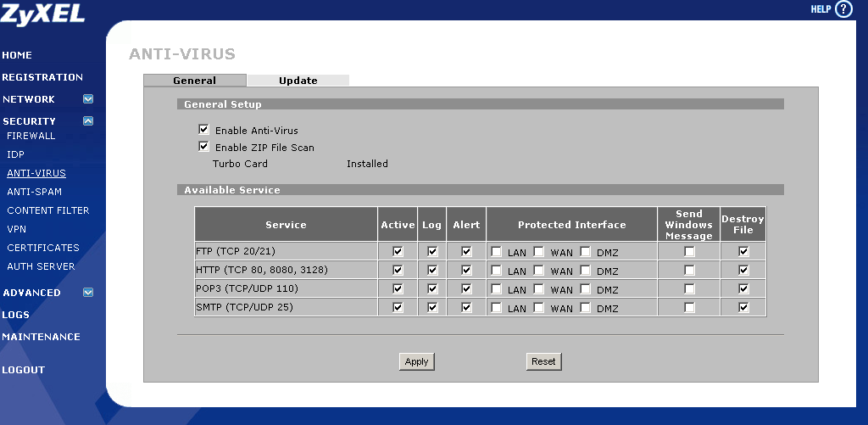Check DMZ interface for HTTP

[585, 270]
